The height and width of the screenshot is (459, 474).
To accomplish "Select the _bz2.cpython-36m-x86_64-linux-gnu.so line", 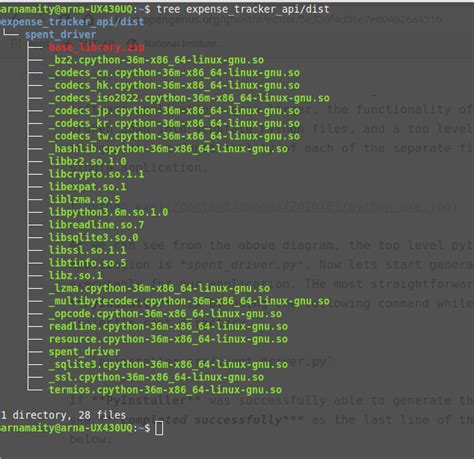I will (156, 60).
